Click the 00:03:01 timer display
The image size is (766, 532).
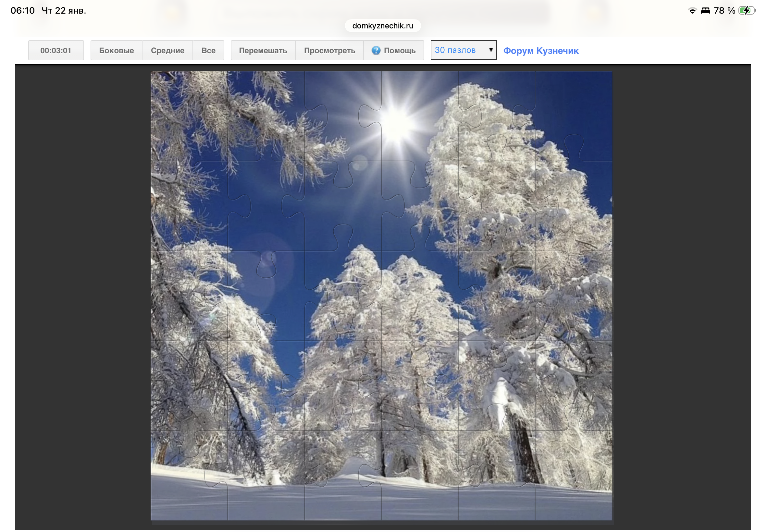[x=56, y=50]
